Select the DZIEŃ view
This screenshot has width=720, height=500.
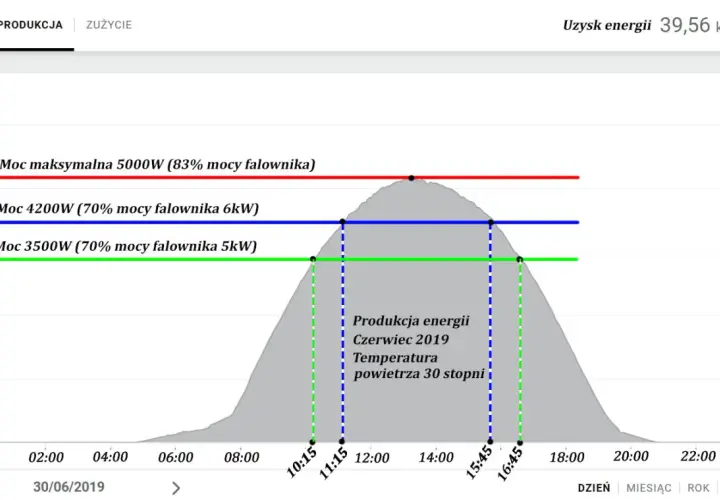pos(594,488)
